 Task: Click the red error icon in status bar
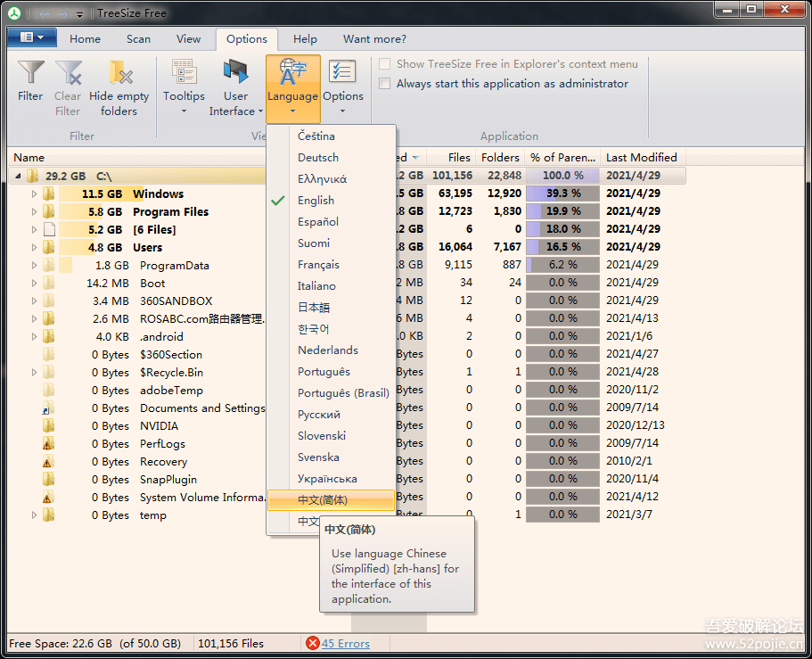tap(312, 643)
